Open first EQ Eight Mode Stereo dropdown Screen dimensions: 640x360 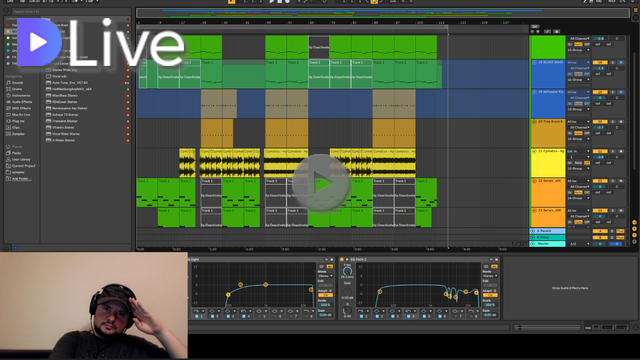pos(325,276)
